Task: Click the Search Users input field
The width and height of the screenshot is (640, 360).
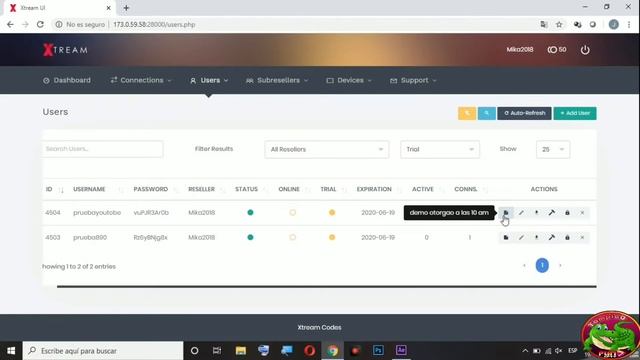Action: (x=102, y=149)
